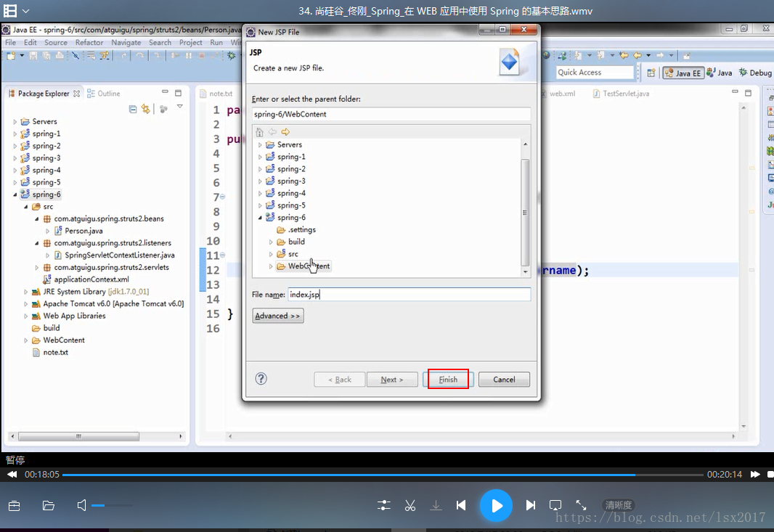Switch to the Outline tab
774x532 pixels.
coord(104,94)
